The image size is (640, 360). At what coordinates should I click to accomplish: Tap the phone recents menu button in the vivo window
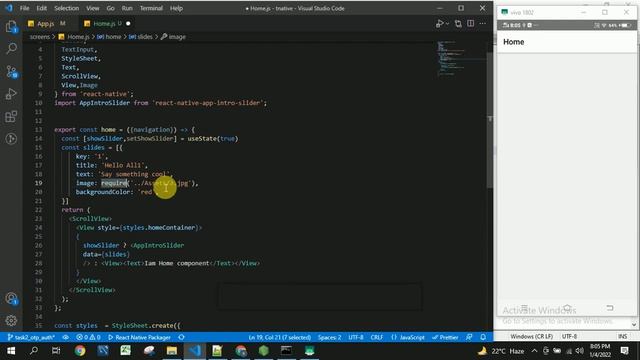pos(524,308)
